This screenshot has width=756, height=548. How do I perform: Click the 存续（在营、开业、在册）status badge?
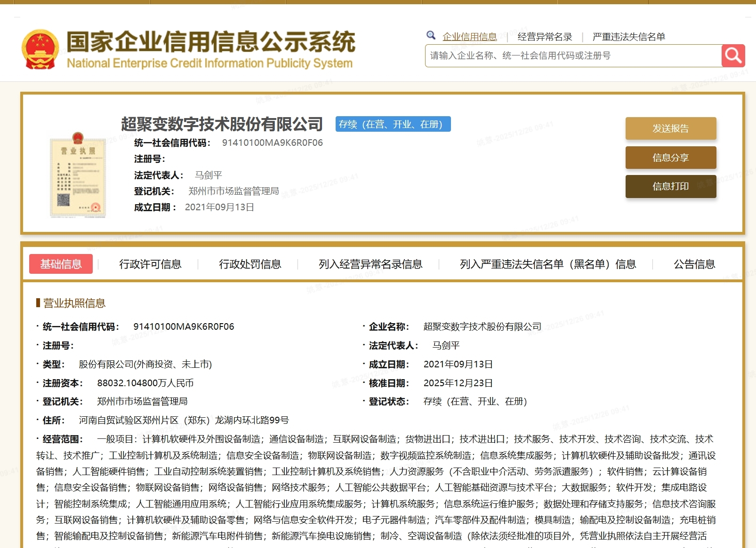[394, 125]
